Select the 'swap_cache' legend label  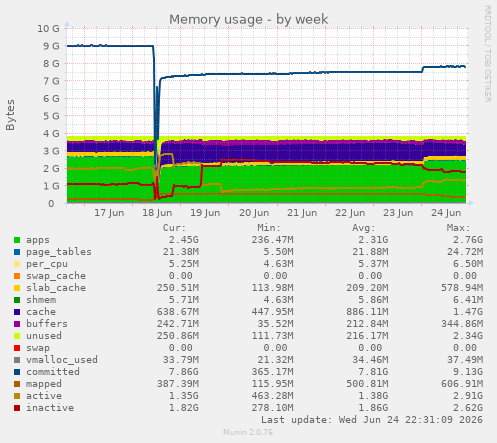pos(56,276)
